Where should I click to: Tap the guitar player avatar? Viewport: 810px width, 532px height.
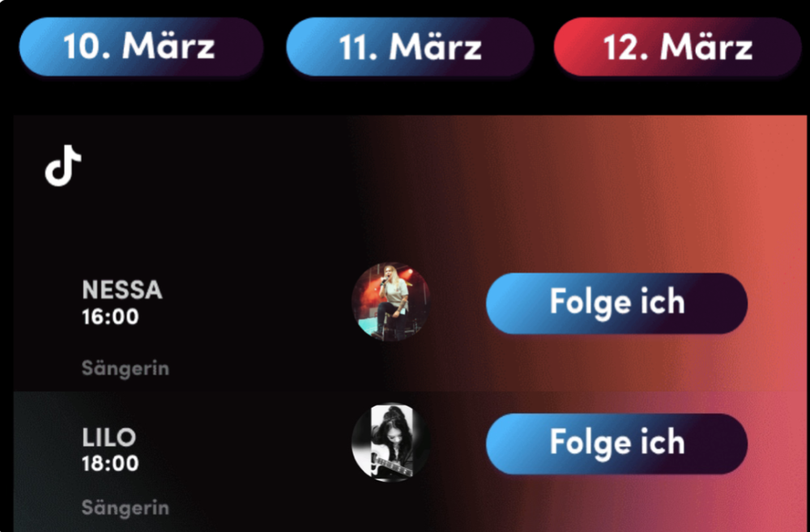click(390, 443)
